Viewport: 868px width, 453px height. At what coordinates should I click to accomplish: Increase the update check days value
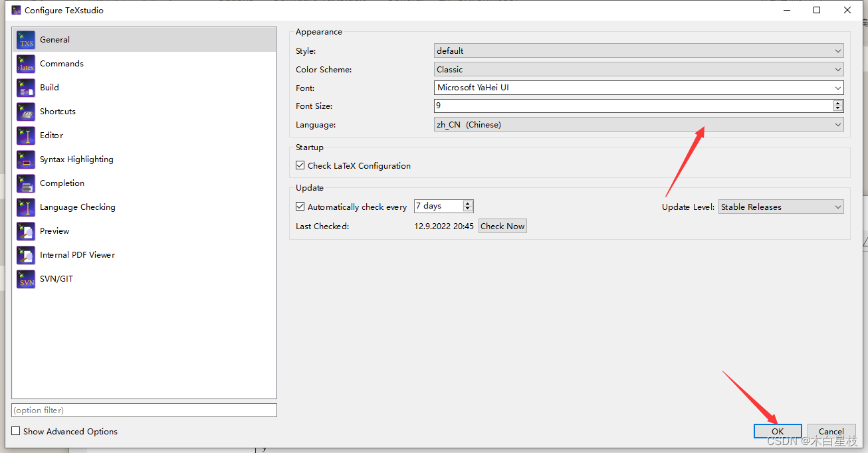click(468, 203)
